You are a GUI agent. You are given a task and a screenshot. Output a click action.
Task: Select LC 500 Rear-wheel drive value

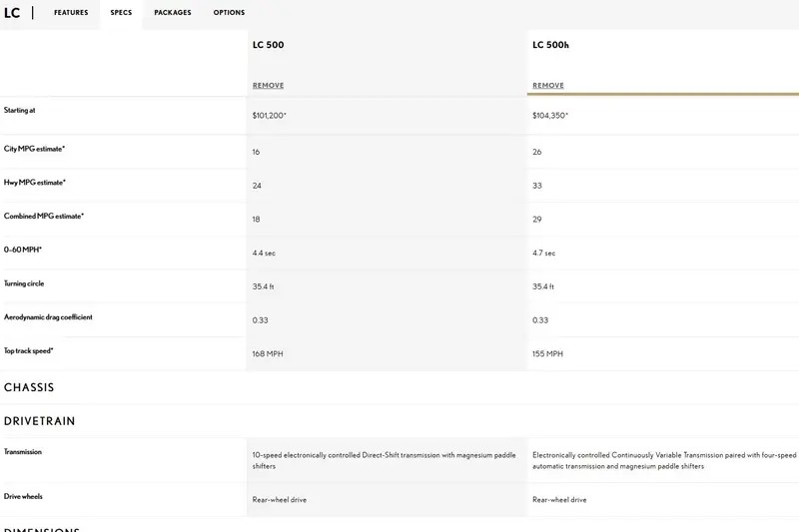point(280,500)
